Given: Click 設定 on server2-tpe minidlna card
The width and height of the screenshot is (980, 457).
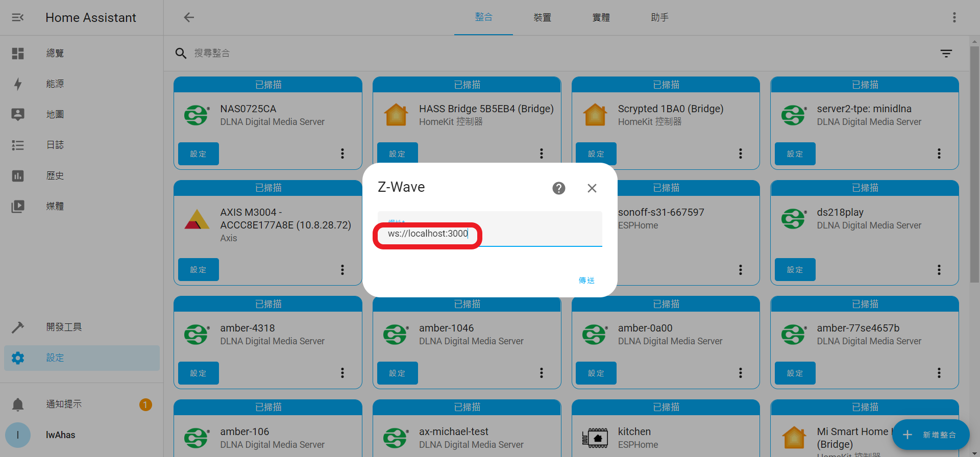Looking at the screenshot, I should click(795, 154).
